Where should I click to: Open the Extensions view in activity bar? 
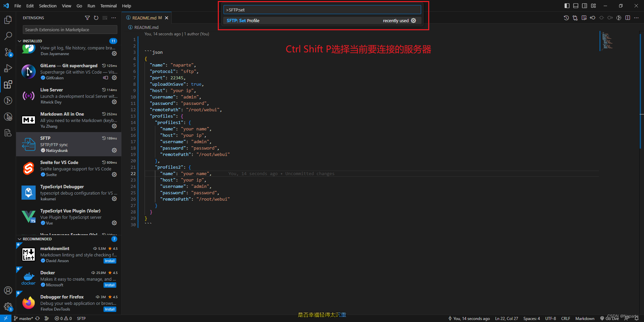point(8,85)
